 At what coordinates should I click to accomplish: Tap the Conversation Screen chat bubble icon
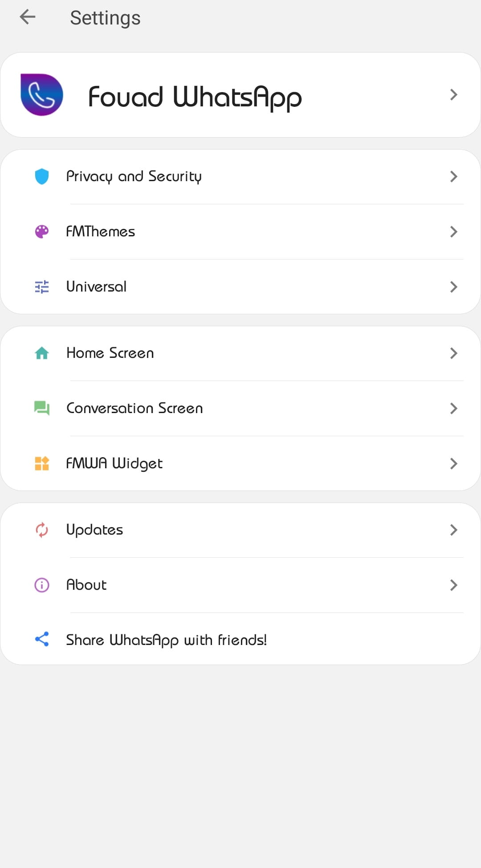pos(42,408)
